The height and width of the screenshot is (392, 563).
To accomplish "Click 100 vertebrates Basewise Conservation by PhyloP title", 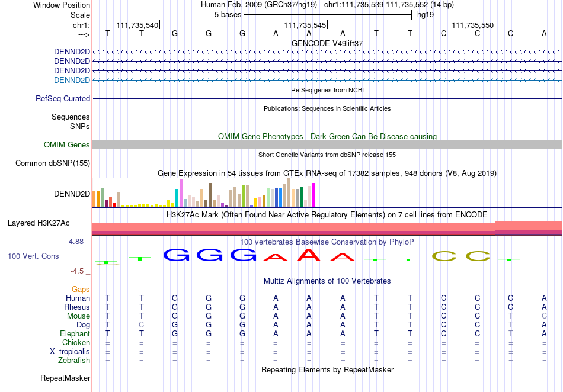I will click(x=327, y=242).
